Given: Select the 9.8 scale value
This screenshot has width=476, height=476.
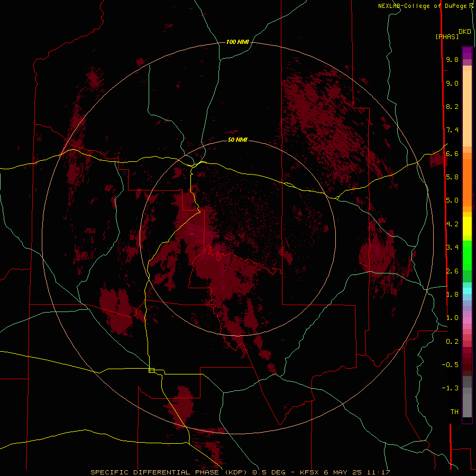Looking at the screenshot, I should [x=452, y=59].
